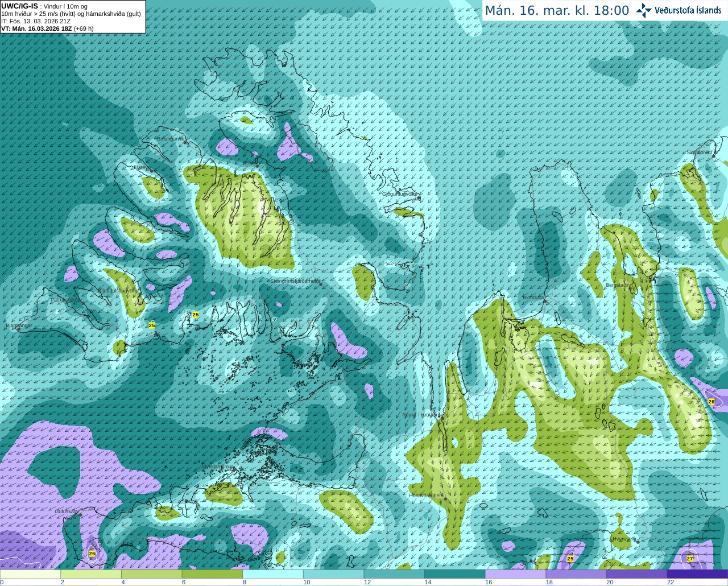Select the 20–22 m/s violet legend swatch
Image resolution: width=728 pixels, height=586 pixels.
pyautogui.click(x=637, y=574)
